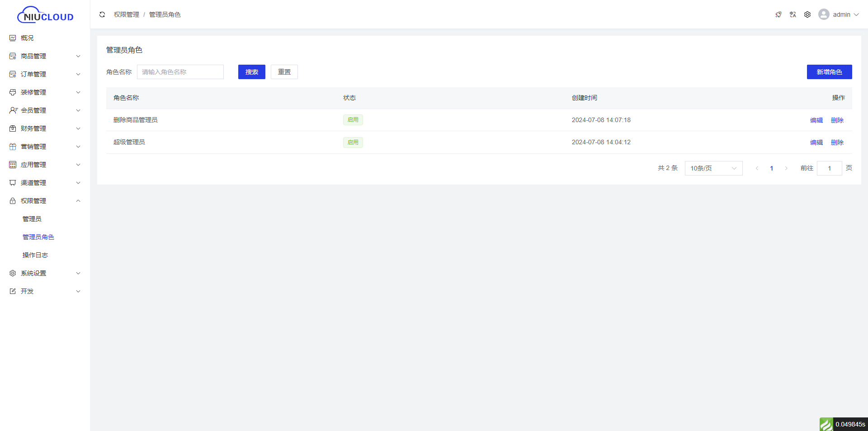Click the 装修管理 paint roller icon
The image size is (868, 431).
[13, 92]
